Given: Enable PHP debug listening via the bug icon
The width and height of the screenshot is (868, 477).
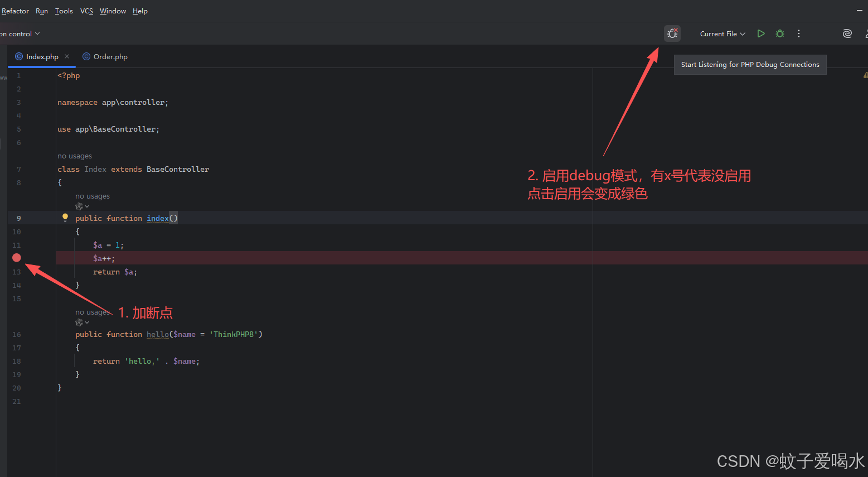Looking at the screenshot, I should coord(672,33).
